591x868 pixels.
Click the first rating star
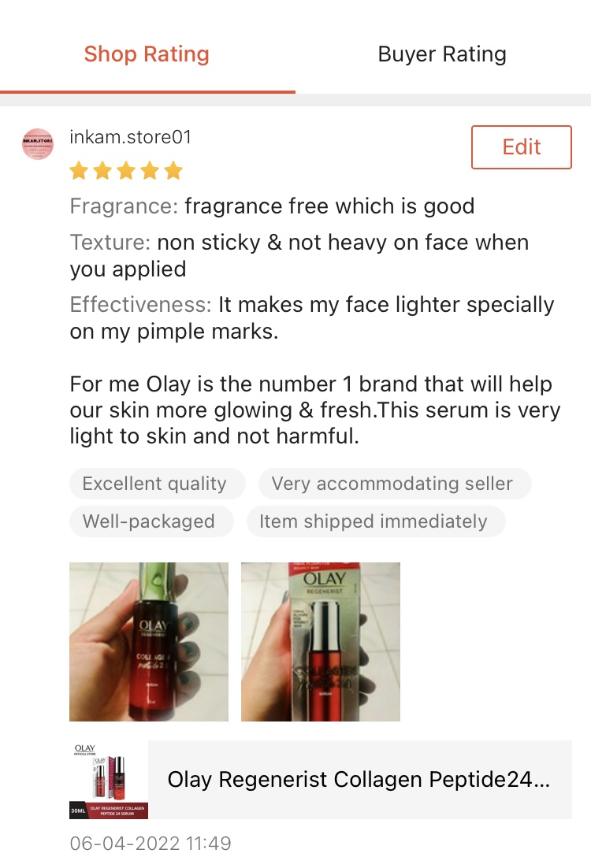click(x=80, y=170)
